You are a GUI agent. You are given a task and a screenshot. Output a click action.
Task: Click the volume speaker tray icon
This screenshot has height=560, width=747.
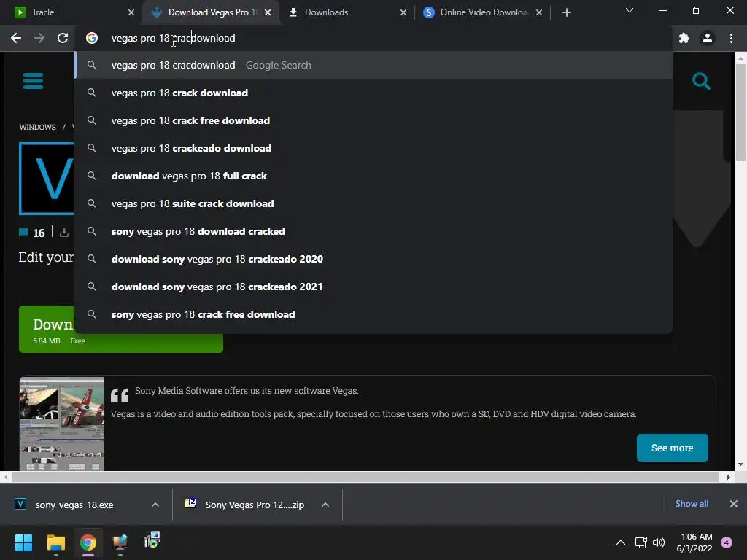point(659,542)
